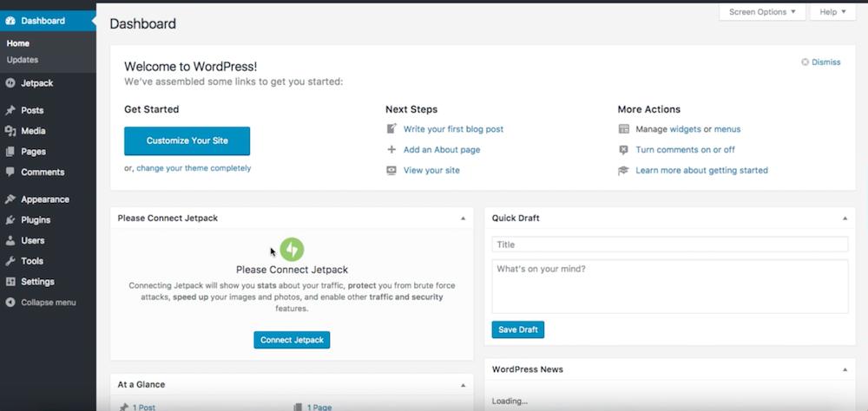Open the Screen Options dropdown
Image resolution: width=868 pixels, height=411 pixels.
762,11
